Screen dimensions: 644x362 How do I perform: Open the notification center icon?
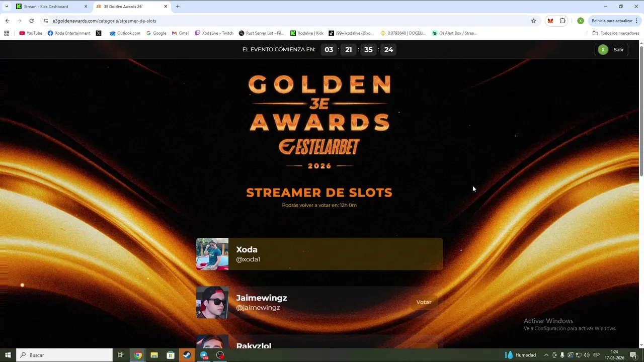point(633,355)
